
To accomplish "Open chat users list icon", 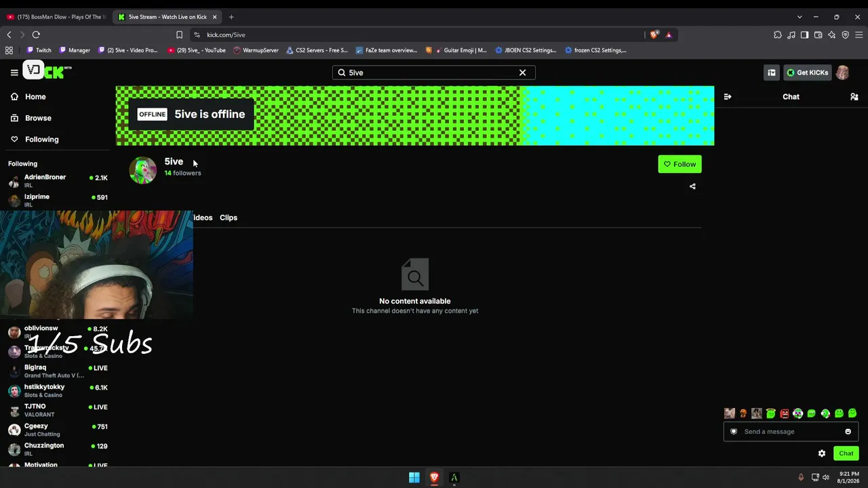I will click(854, 97).
